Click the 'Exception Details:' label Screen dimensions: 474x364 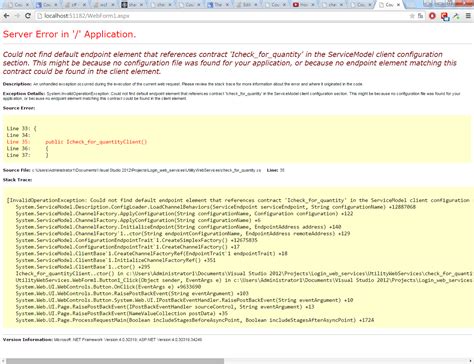point(23,94)
